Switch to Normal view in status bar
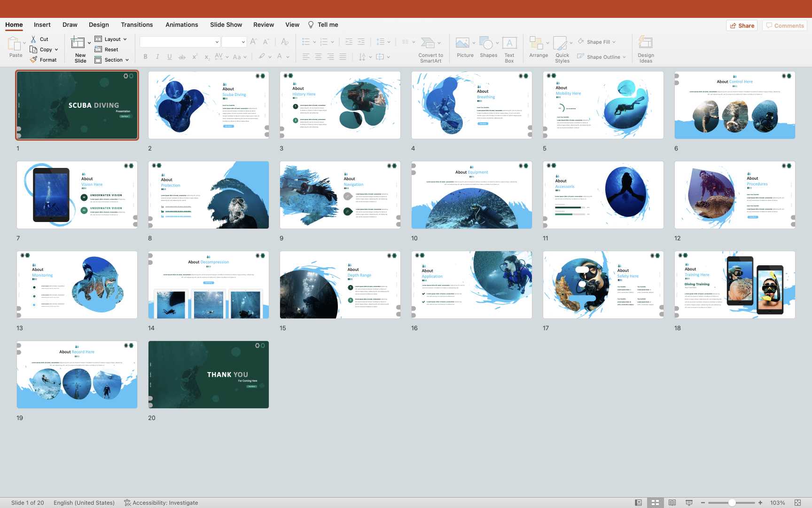 638,503
